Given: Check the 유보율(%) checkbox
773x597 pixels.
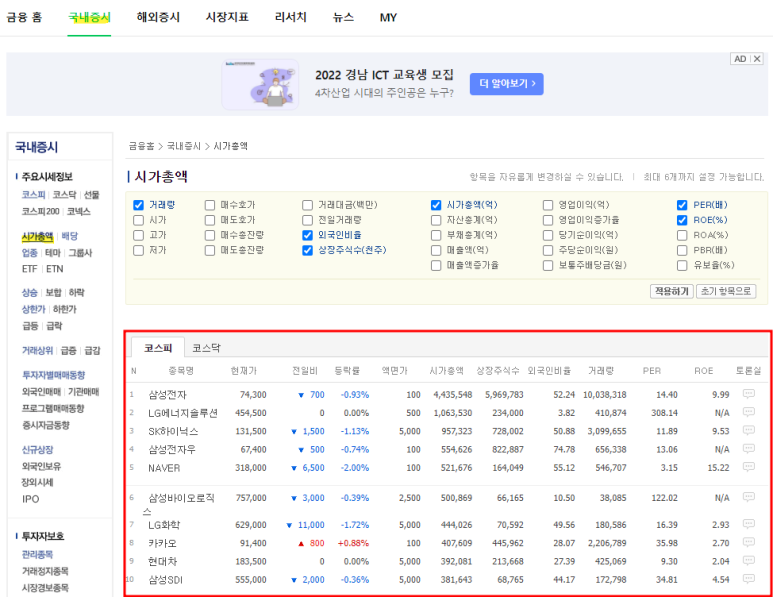Looking at the screenshot, I should tap(682, 266).
